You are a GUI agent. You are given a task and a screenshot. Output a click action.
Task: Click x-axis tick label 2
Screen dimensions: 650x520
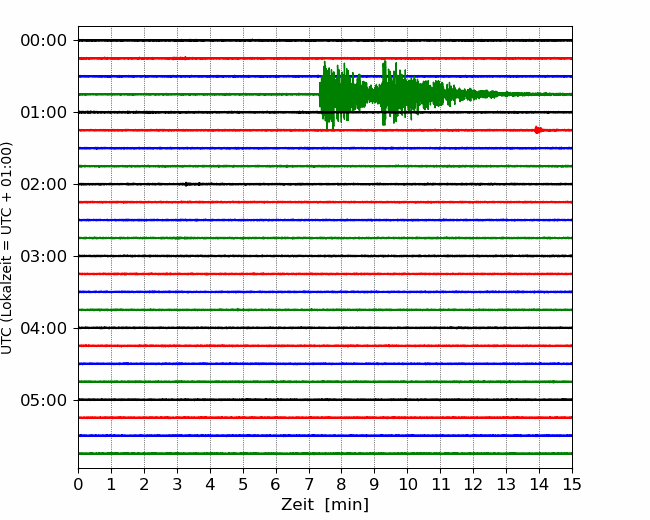tap(144, 484)
